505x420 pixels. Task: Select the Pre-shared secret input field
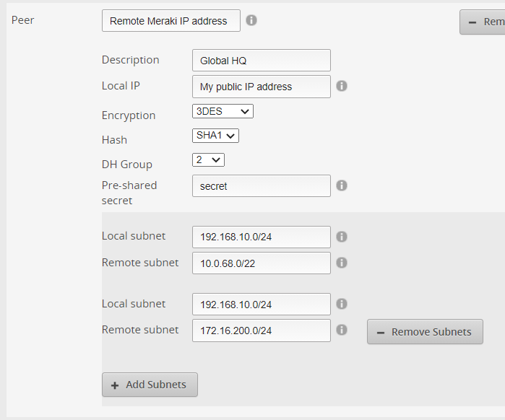point(261,186)
